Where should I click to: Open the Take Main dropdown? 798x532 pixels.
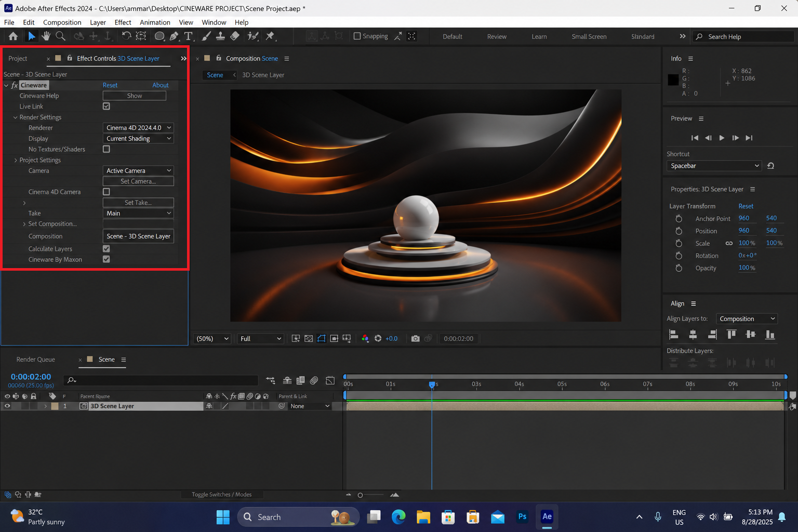pos(138,214)
